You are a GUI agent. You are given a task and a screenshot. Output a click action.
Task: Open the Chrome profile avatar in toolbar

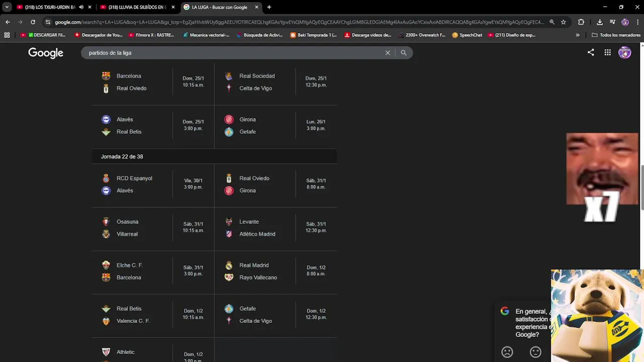[625, 22]
